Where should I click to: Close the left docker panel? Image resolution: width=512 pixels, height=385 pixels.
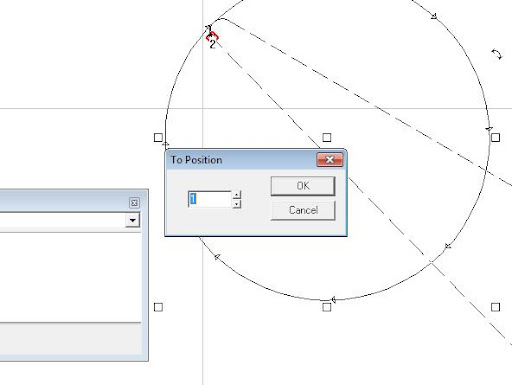134,203
